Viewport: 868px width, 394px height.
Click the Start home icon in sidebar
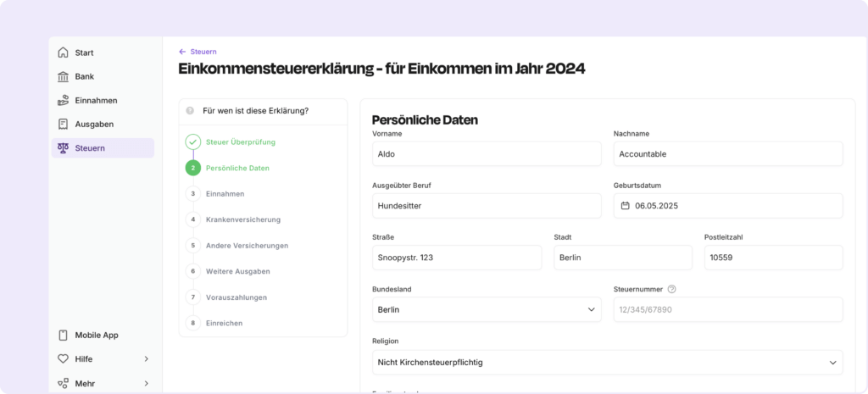[x=64, y=53]
